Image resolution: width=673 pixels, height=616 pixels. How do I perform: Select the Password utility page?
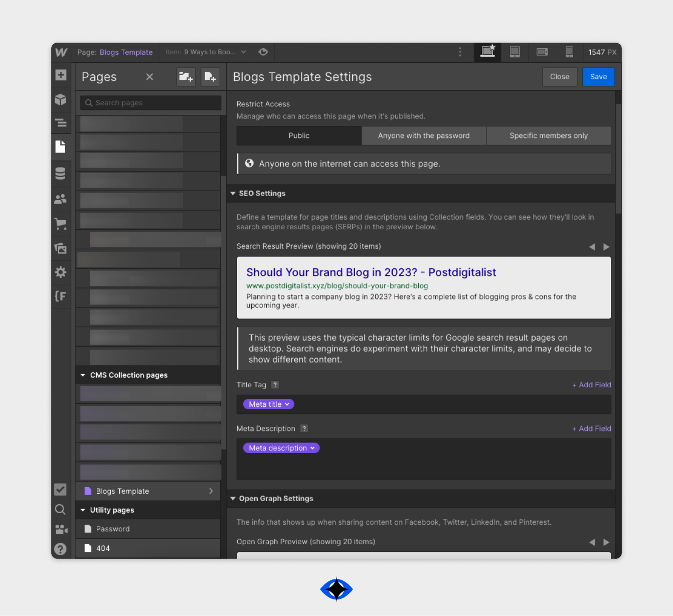148,529
